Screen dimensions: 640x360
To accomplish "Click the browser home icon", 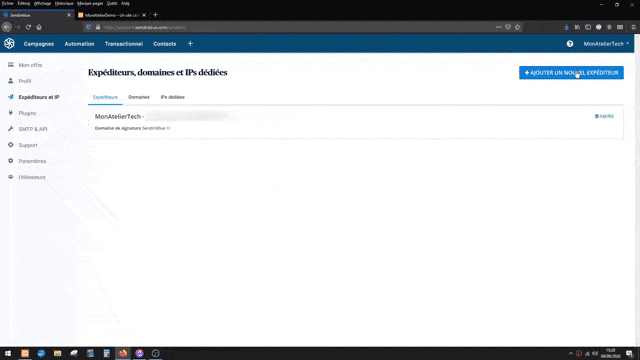I will point(39,27).
